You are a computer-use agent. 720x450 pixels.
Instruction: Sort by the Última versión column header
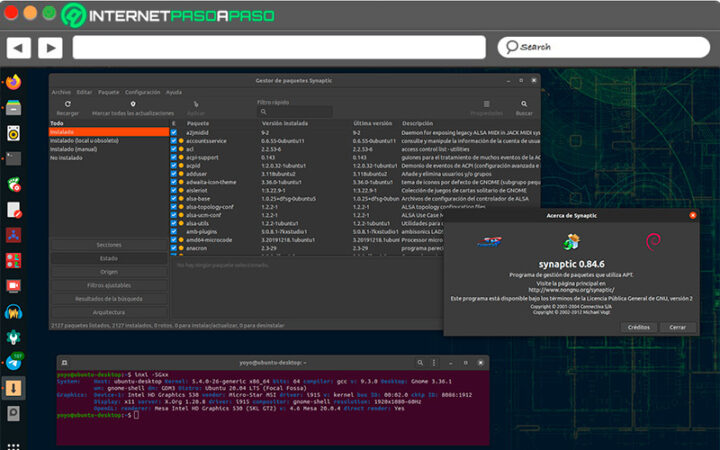pos(372,124)
